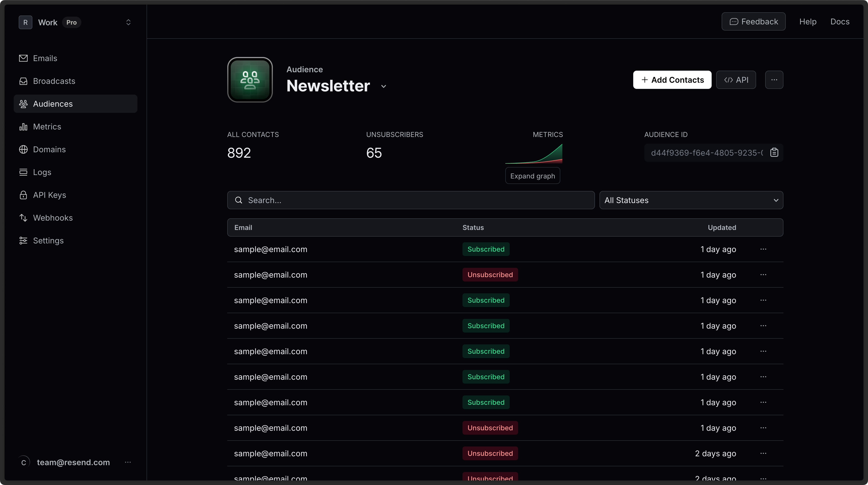Open the Emails section via the envelope icon

23,58
